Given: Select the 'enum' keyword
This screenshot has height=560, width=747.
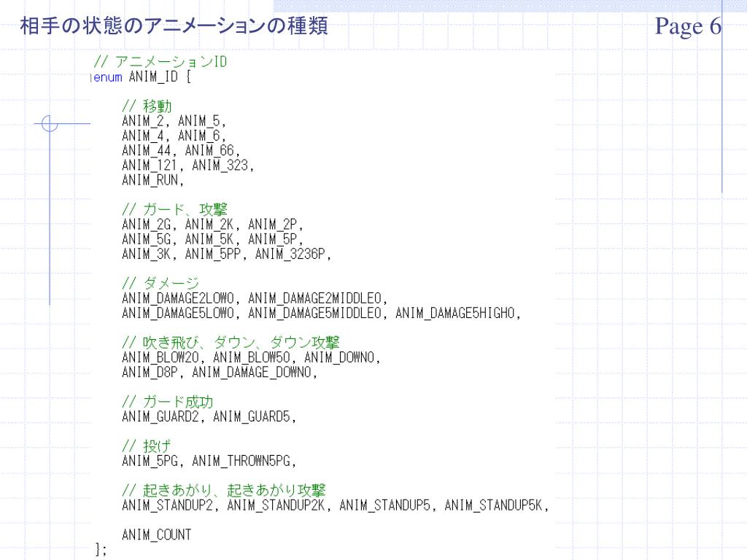Looking at the screenshot, I should (x=108, y=77).
